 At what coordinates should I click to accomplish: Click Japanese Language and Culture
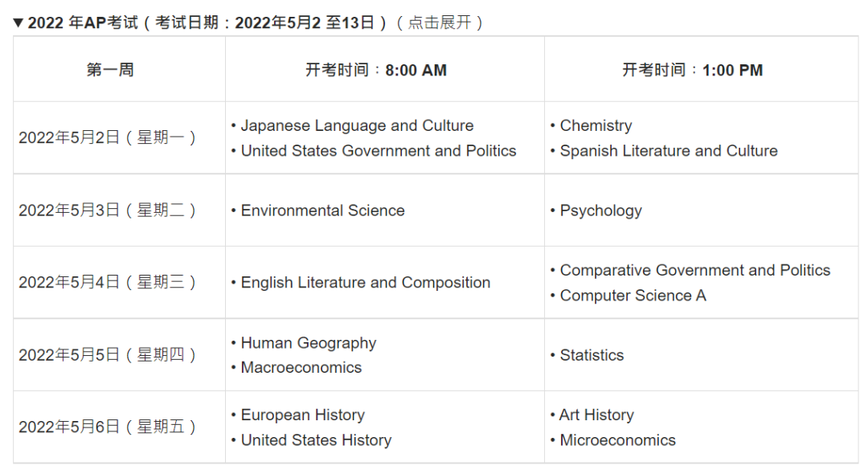click(x=357, y=125)
